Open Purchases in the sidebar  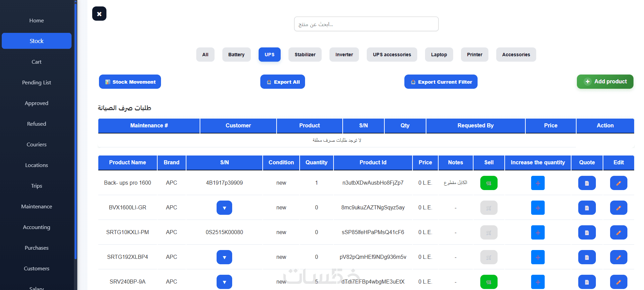click(x=37, y=248)
